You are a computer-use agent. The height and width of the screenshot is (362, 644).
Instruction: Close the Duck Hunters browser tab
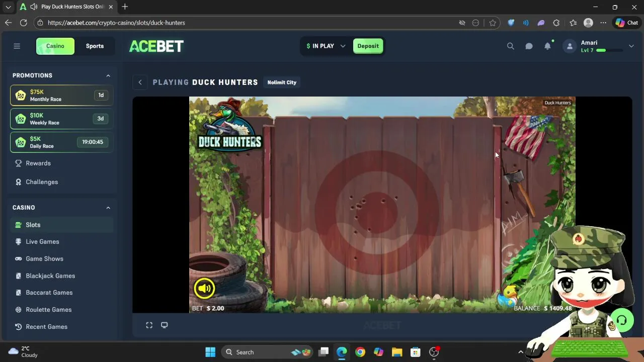tap(111, 7)
